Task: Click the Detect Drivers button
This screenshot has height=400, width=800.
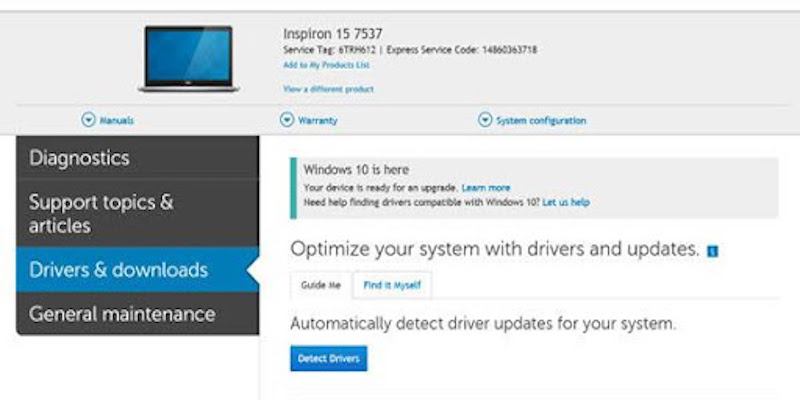Action: click(329, 359)
